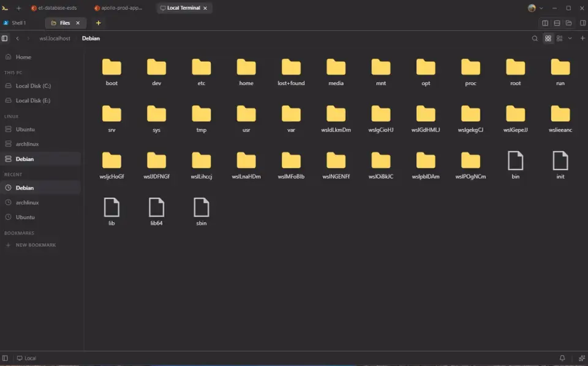Toggle bottom-left sidebar icon
Screen dimensions: 588x366
5,358
